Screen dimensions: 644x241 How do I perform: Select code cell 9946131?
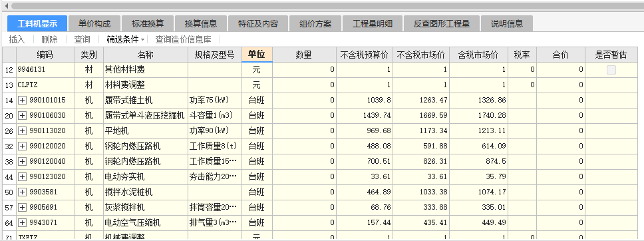click(45, 70)
